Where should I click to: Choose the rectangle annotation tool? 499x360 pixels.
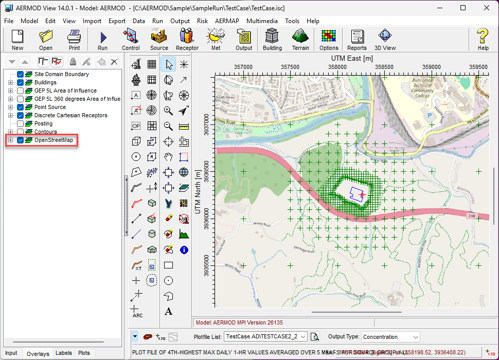point(168,265)
